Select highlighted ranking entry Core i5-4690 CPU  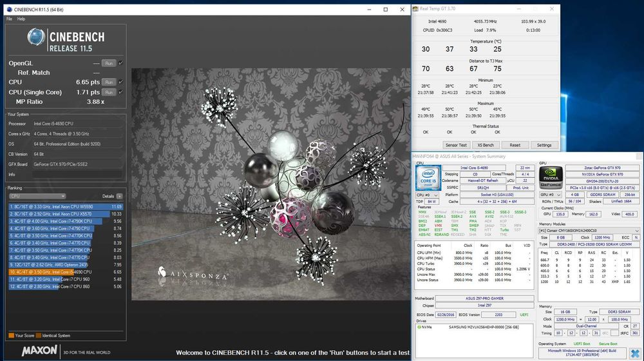click(x=66, y=272)
